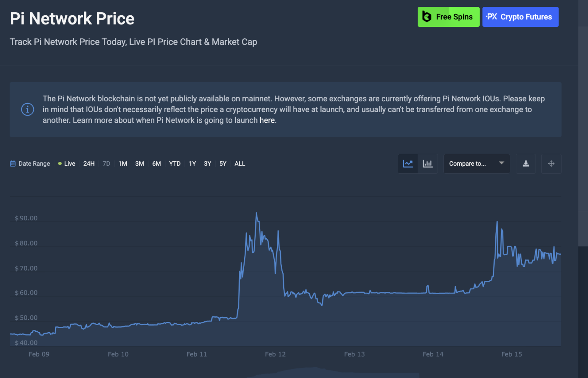588x378 pixels.
Task: Click the Bitcasino logo on Free Spins
Action: point(427,16)
